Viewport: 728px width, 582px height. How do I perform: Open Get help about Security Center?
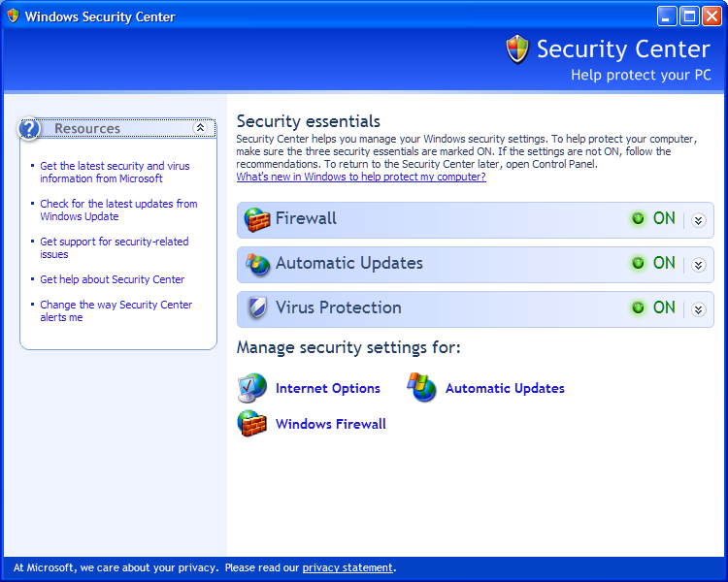coord(112,279)
